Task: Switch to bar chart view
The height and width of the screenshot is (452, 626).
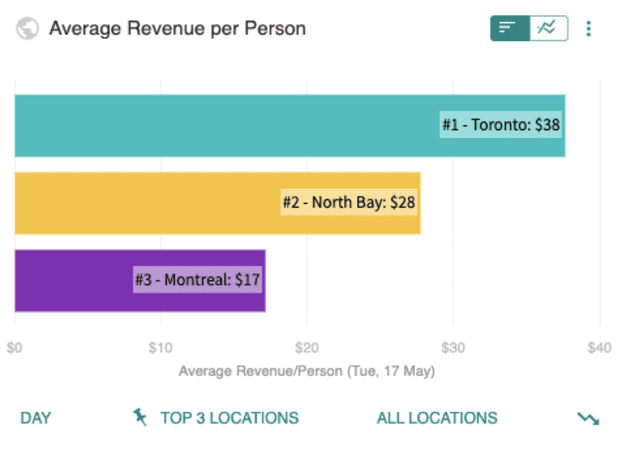Action: pos(510,28)
